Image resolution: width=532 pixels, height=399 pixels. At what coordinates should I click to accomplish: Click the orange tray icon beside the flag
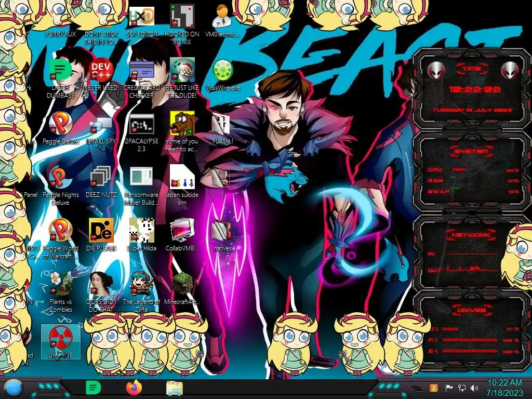pyautogui.click(x=434, y=388)
